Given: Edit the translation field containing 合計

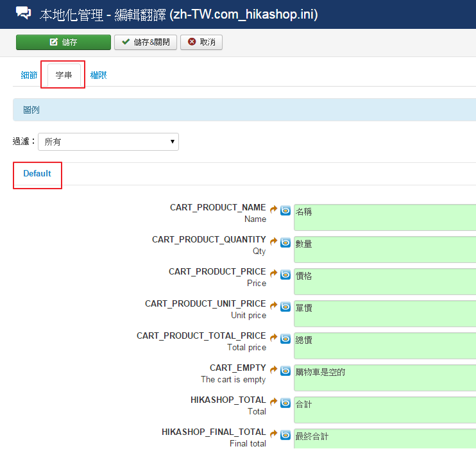Looking at the screenshot, I should click(x=385, y=410).
